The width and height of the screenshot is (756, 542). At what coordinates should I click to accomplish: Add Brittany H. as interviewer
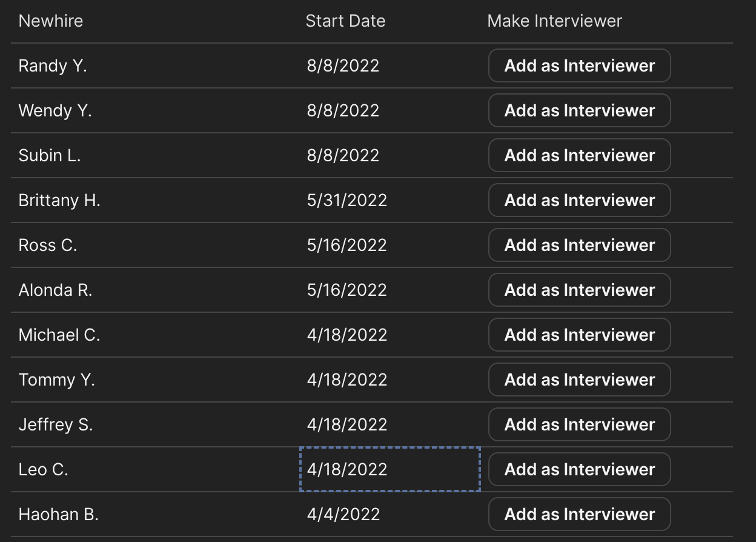[x=579, y=200]
